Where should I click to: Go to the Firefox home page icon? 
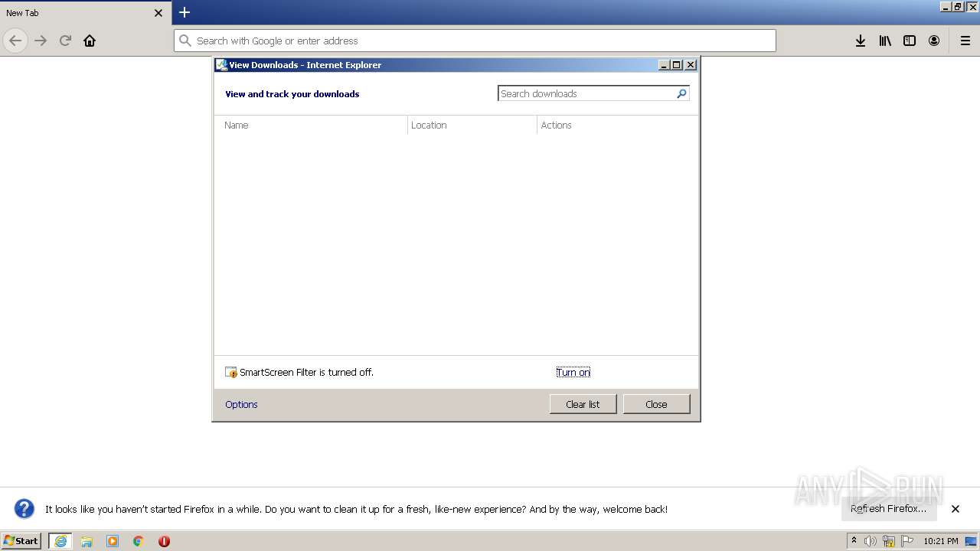pos(90,41)
